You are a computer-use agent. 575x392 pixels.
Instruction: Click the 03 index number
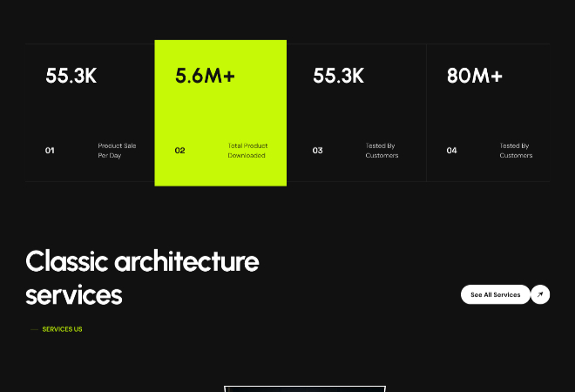click(318, 151)
